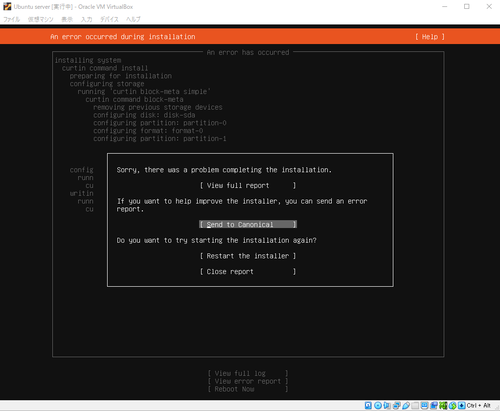
Task: Click the 'If you want to help improve' text
Action: click(x=242, y=205)
